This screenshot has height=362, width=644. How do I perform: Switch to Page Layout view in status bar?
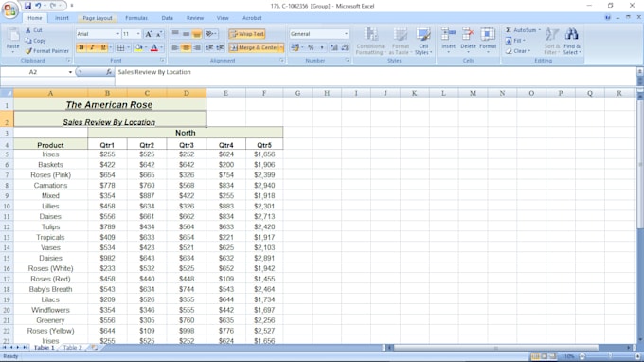coord(544,356)
